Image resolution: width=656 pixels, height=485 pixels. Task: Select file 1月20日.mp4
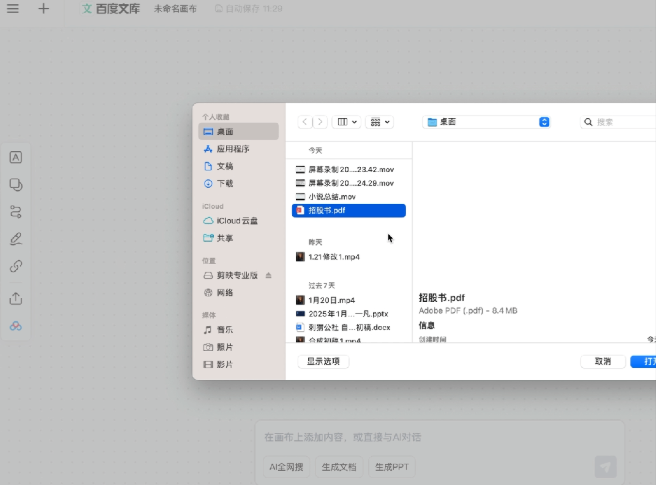click(x=349, y=300)
